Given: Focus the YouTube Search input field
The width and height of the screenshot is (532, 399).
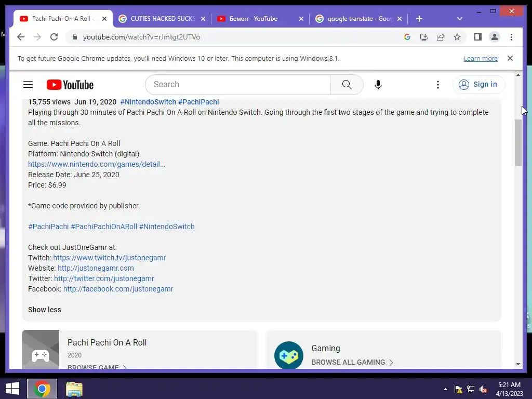Looking at the screenshot, I should [237, 85].
